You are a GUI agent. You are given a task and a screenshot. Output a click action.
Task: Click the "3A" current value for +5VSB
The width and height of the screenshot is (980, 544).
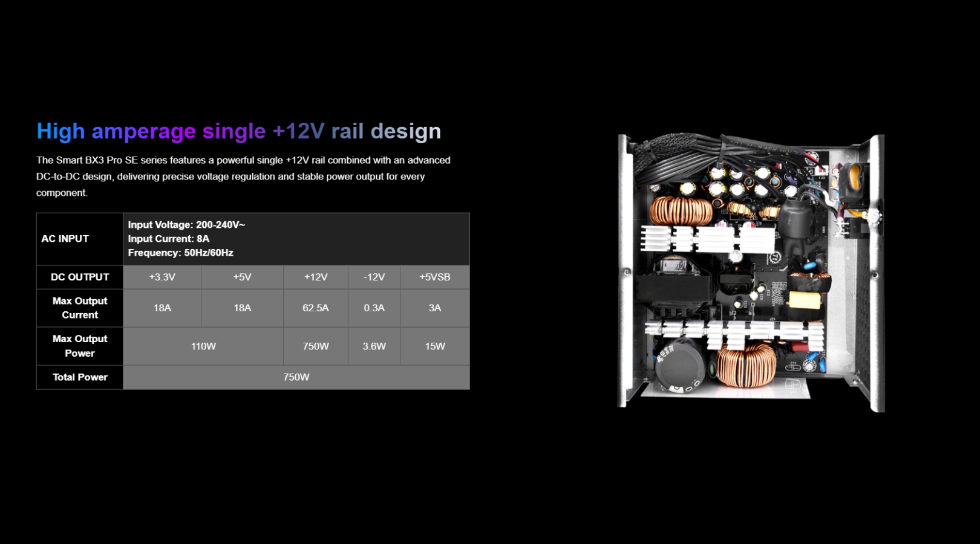pos(435,308)
